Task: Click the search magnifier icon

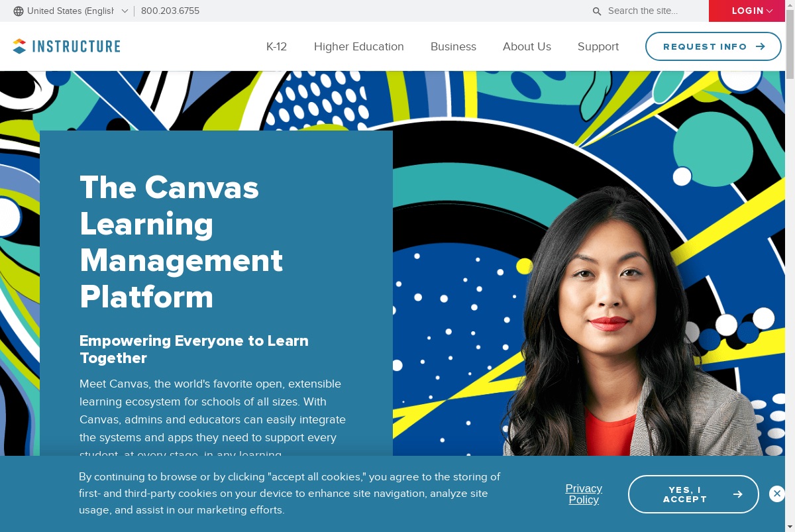Action: click(x=597, y=11)
